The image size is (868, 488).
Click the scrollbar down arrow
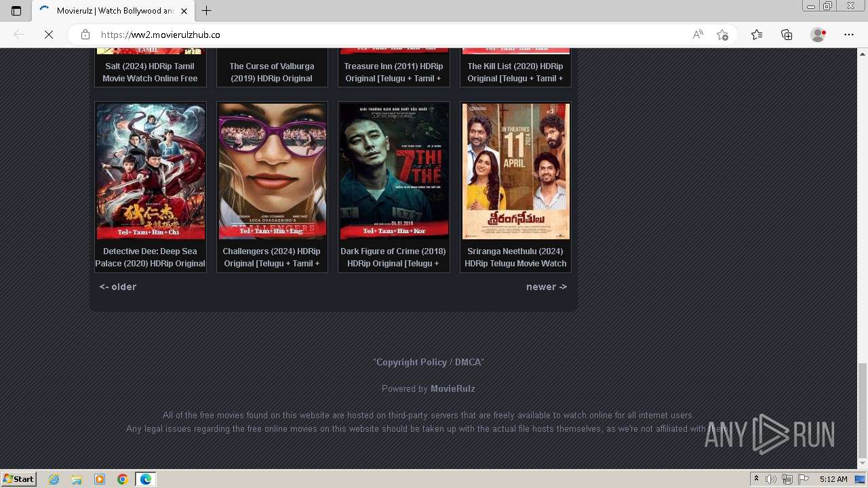tap(863, 464)
